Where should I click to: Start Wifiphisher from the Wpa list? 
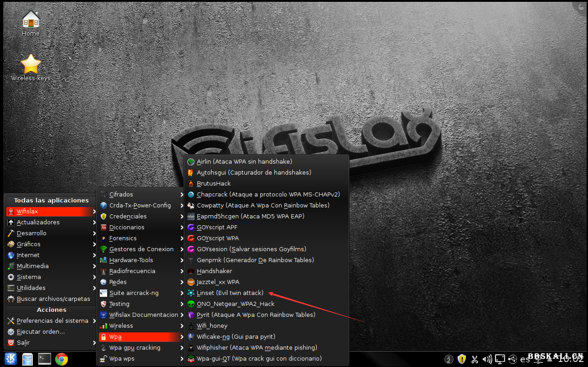(257, 347)
